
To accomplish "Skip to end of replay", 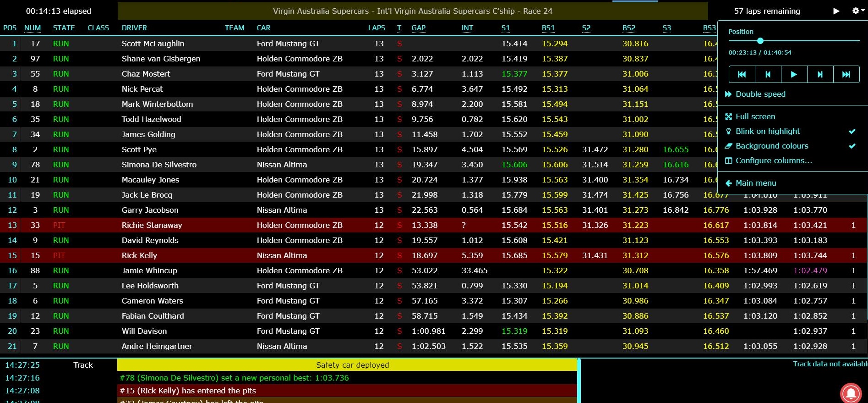I will click(x=846, y=74).
